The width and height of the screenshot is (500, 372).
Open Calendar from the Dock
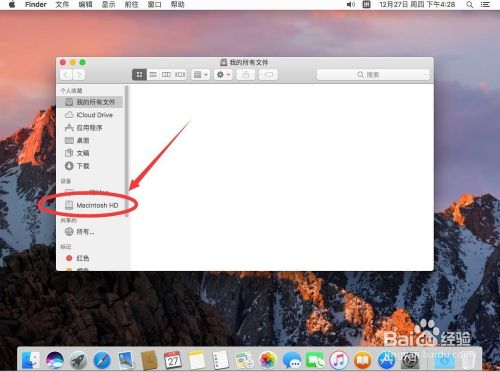pyautogui.click(x=173, y=360)
